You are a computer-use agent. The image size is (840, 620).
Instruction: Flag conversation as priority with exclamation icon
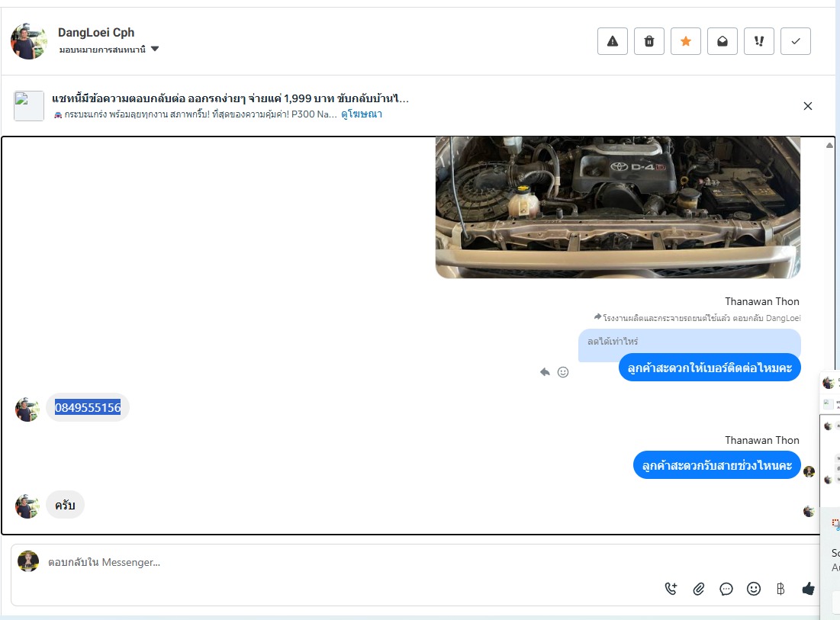point(758,41)
